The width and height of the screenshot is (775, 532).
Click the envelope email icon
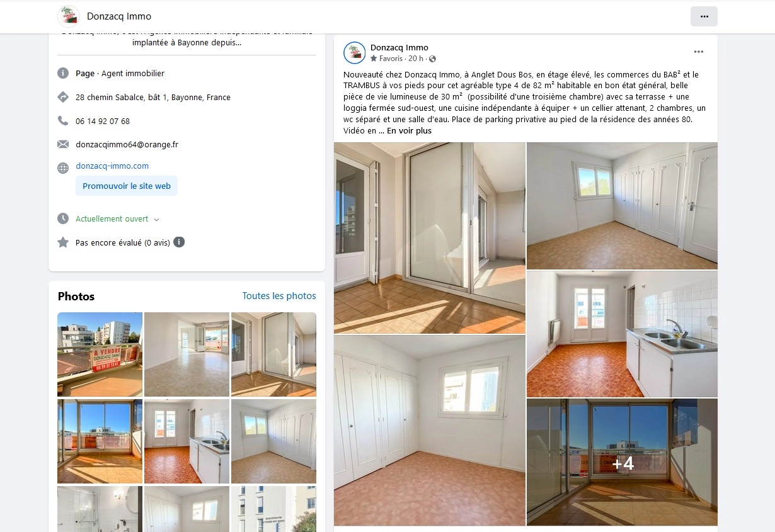(x=63, y=144)
